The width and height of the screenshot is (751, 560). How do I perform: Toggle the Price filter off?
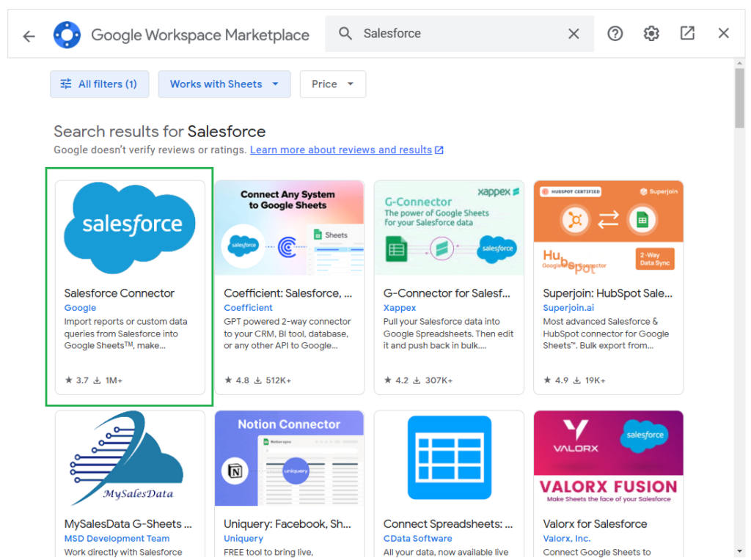point(332,84)
